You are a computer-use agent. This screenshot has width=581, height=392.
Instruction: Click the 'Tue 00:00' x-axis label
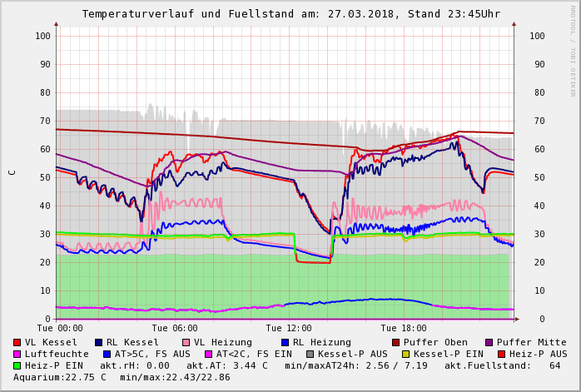pos(60,329)
